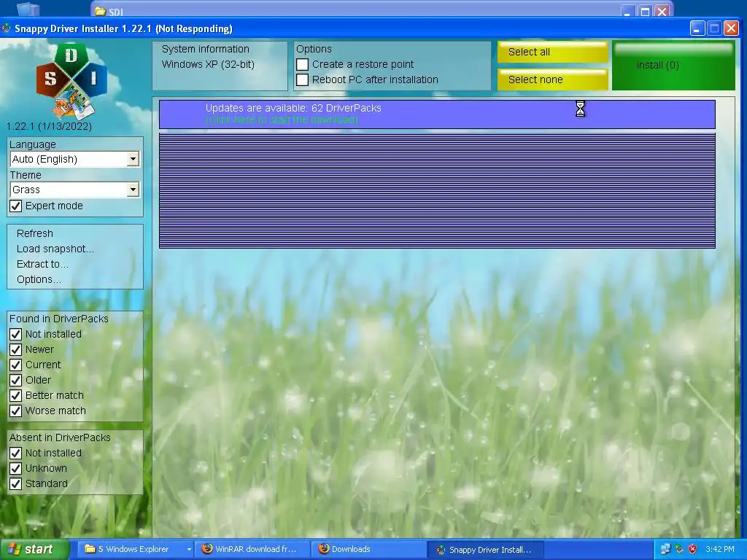Viewport: 747px width, 560px height.
Task: Toggle the Newer filter checkbox
Action: (16, 349)
